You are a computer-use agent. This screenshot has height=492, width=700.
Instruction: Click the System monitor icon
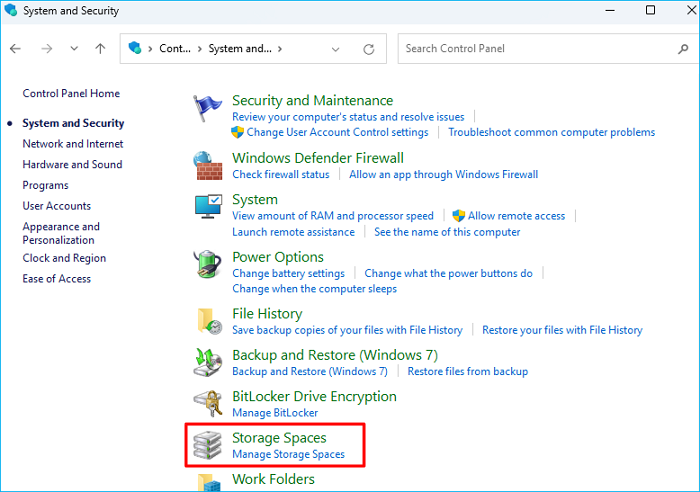point(207,207)
